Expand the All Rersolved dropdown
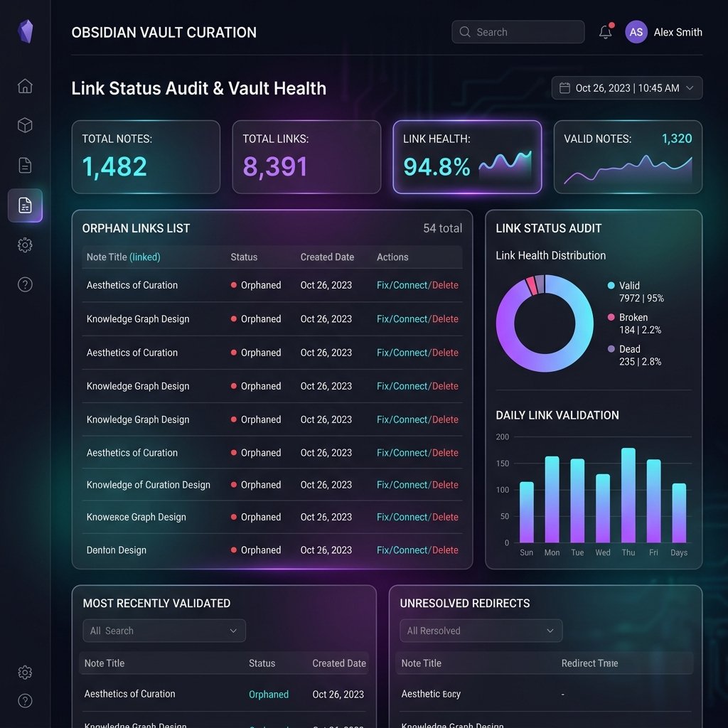The image size is (728, 728). click(481, 631)
